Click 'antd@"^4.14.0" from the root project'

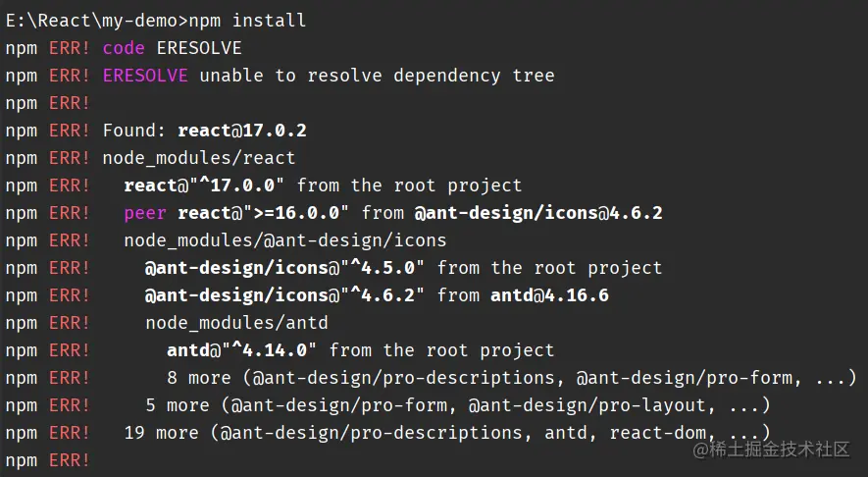click(x=360, y=350)
